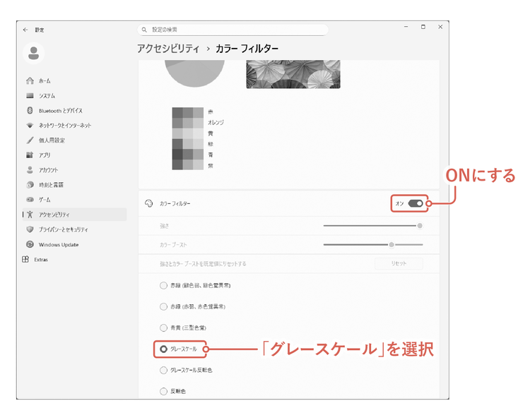Open プライバシーとセキュリティ section
The height and width of the screenshot is (420, 530).
74,229
